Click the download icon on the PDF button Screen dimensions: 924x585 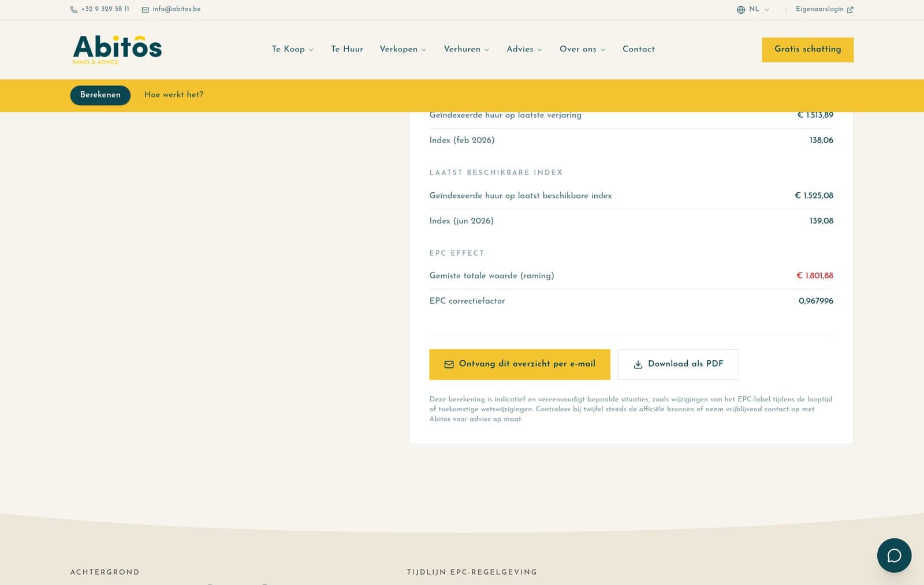tap(638, 364)
